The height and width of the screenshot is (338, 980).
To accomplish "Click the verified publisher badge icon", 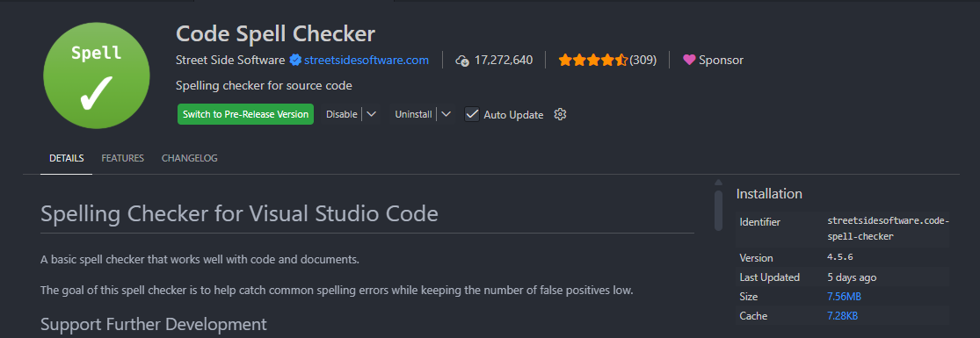I will coord(295,61).
